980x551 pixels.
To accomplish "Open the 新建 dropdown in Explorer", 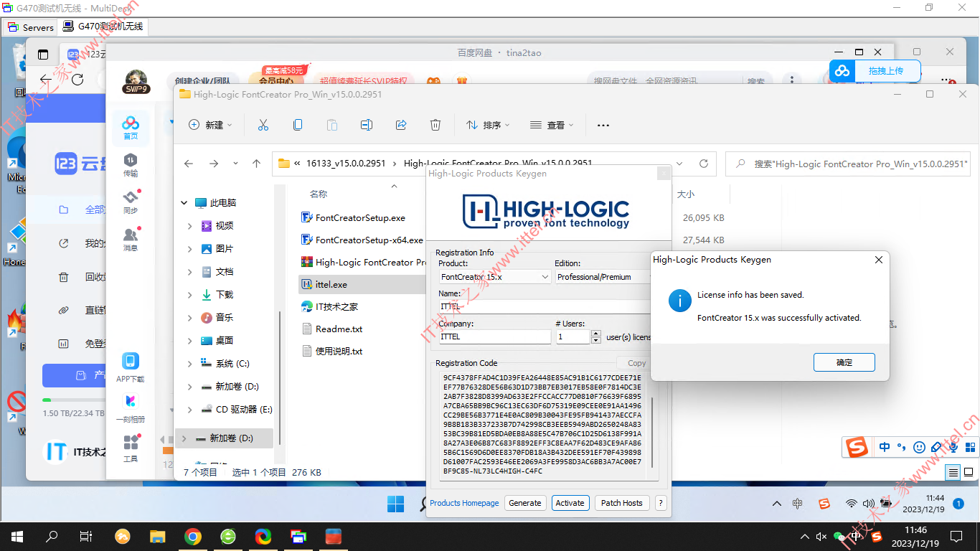I will pos(210,125).
